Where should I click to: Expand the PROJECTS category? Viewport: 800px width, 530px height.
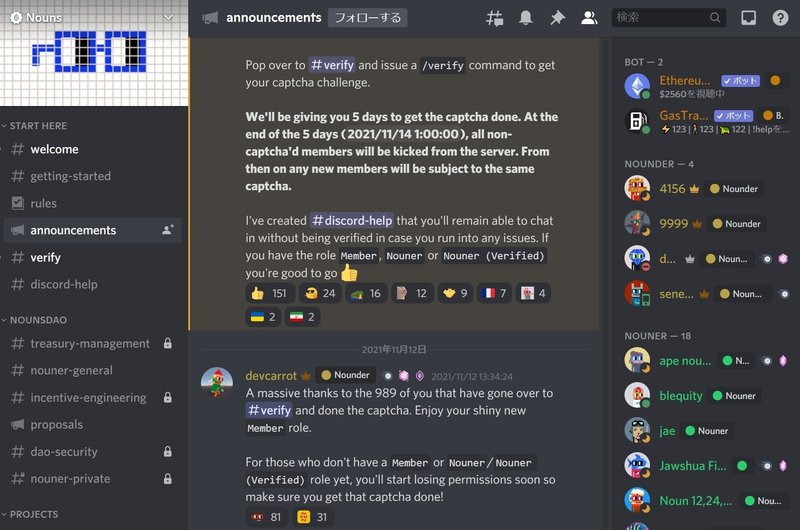click(31, 514)
